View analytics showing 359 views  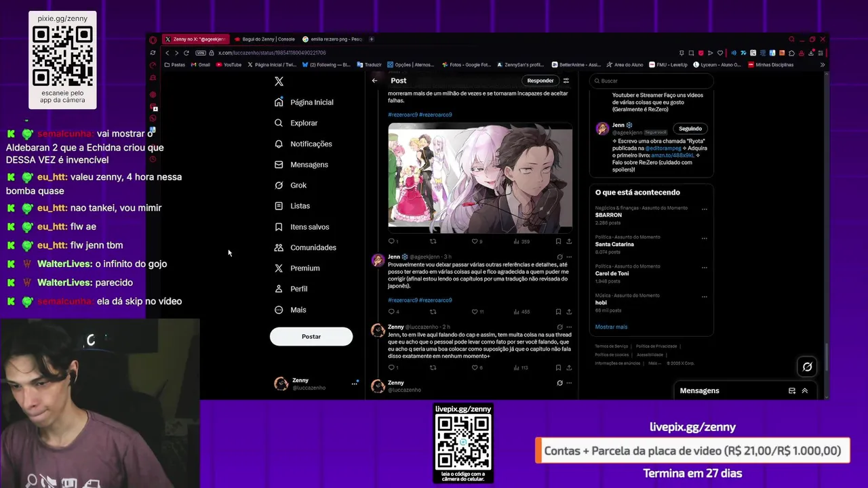tap(521, 241)
